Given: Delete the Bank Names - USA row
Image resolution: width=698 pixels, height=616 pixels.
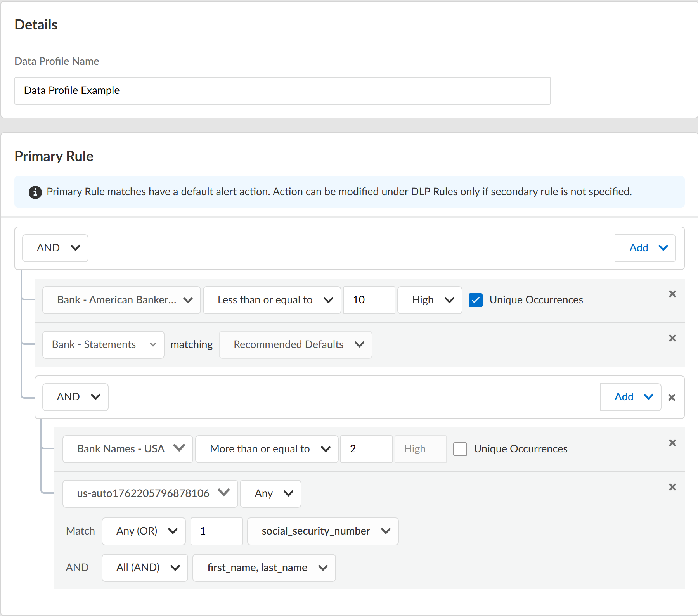Looking at the screenshot, I should [x=672, y=443].
